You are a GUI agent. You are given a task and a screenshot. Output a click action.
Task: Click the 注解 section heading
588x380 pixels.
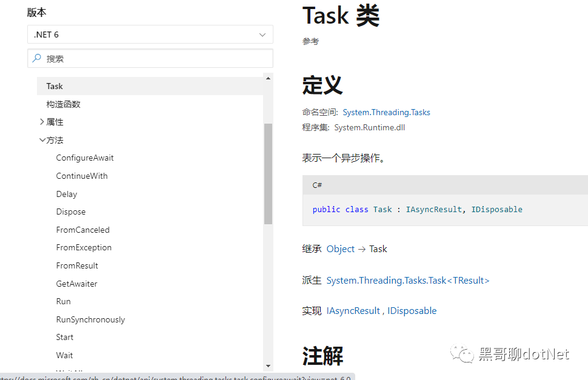(322, 356)
